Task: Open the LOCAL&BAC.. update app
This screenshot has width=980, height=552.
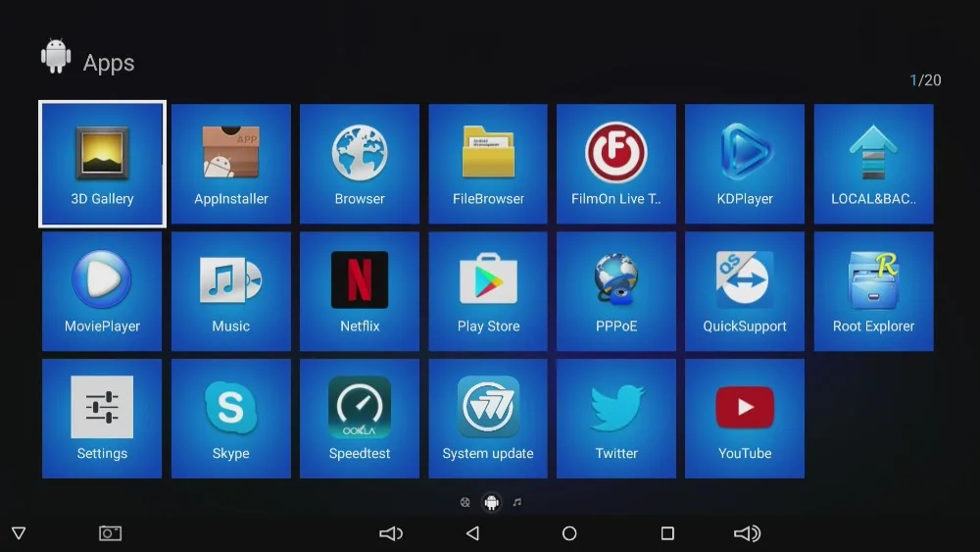Action: pyautogui.click(x=874, y=164)
